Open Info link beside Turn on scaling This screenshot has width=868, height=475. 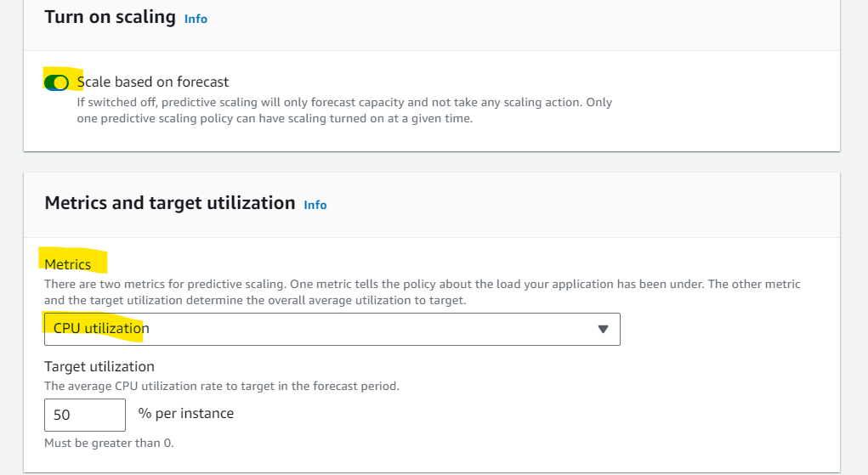click(x=196, y=19)
